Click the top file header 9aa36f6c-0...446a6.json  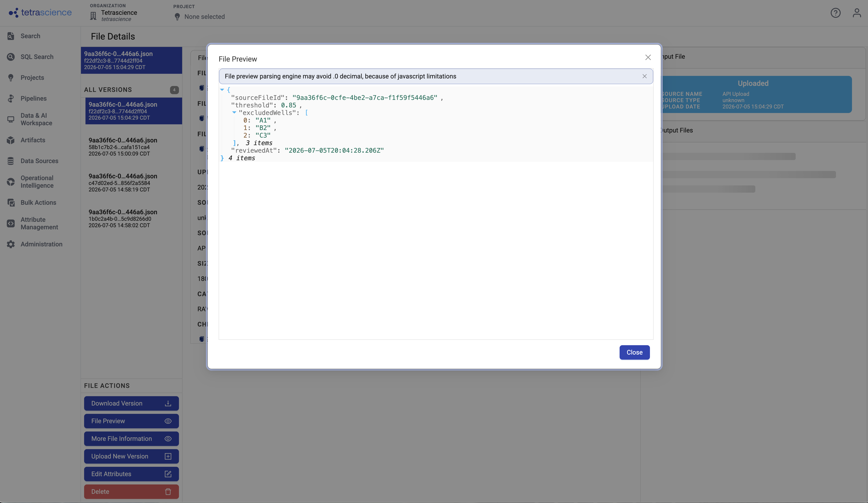tap(131, 60)
